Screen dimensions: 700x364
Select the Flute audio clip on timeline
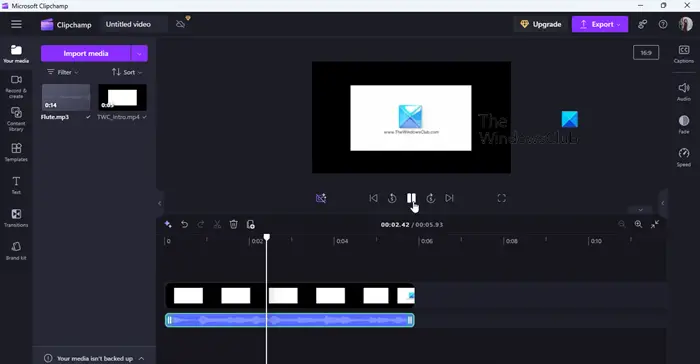pos(290,320)
